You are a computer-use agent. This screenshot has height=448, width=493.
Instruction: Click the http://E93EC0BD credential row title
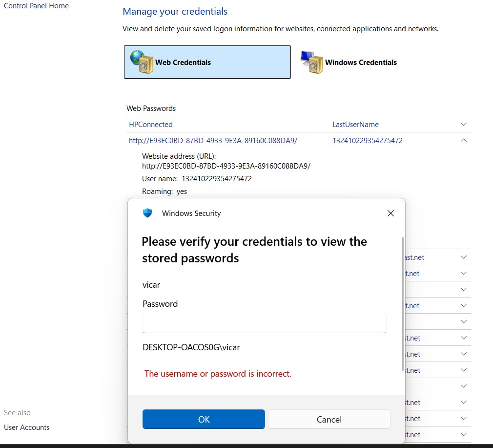(x=213, y=140)
